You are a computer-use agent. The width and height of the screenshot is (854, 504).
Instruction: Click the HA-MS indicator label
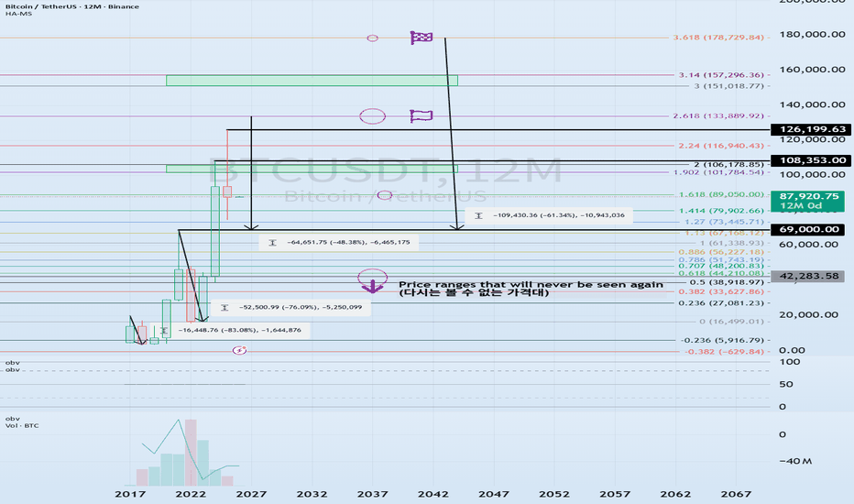click(16, 16)
